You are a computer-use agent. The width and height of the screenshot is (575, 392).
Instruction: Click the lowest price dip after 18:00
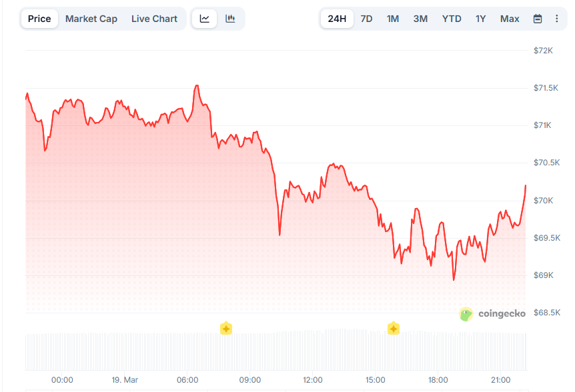click(x=454, y=279)
